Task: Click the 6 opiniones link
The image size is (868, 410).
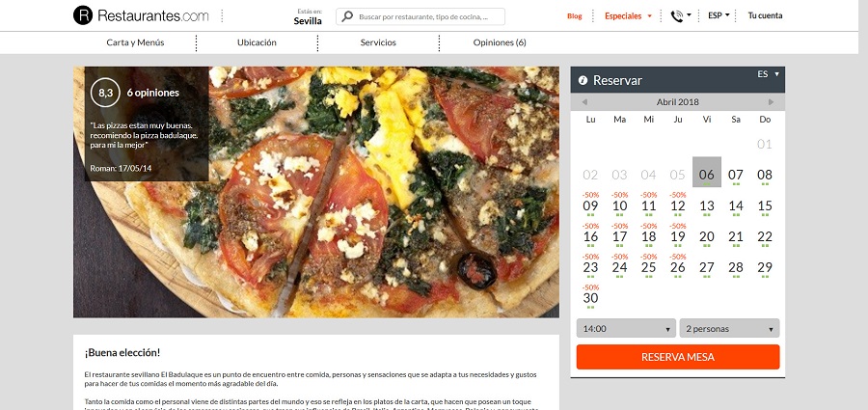Action: pos(152,93)
